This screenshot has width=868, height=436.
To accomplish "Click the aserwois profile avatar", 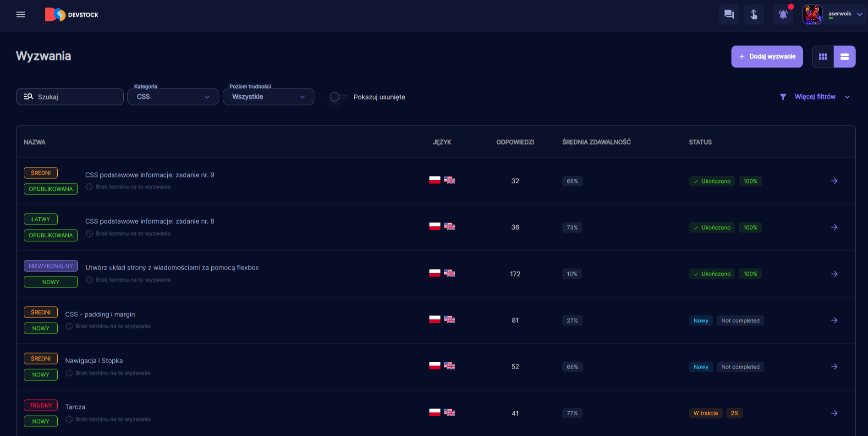I will [812, 15].
